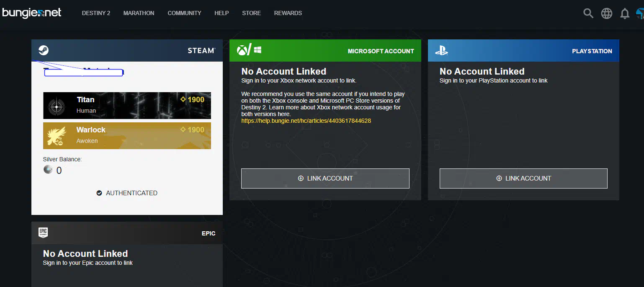Click the Steam logo icon
The width and height of the screenshot is (644, 287).
pyautogui.click(x=44, y=50)
